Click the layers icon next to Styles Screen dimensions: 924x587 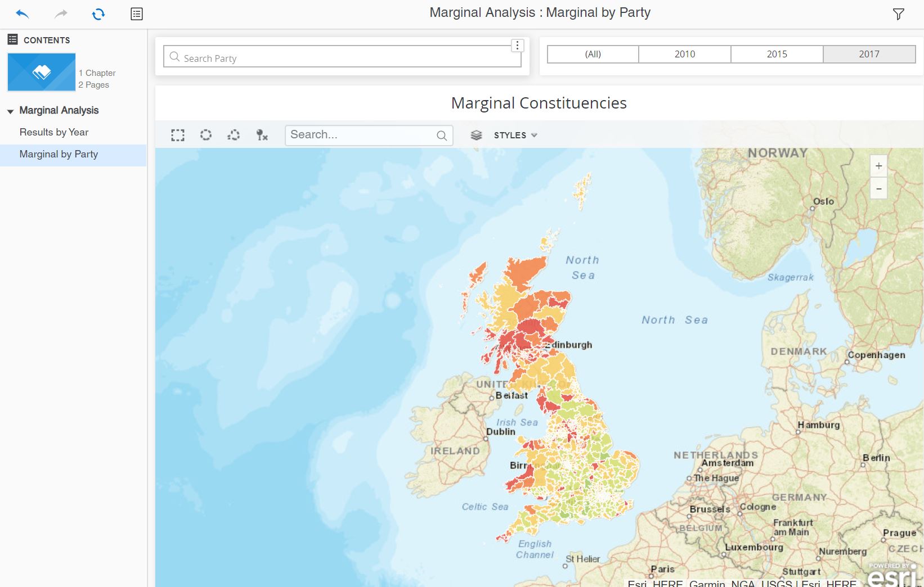tap(476, 135)
